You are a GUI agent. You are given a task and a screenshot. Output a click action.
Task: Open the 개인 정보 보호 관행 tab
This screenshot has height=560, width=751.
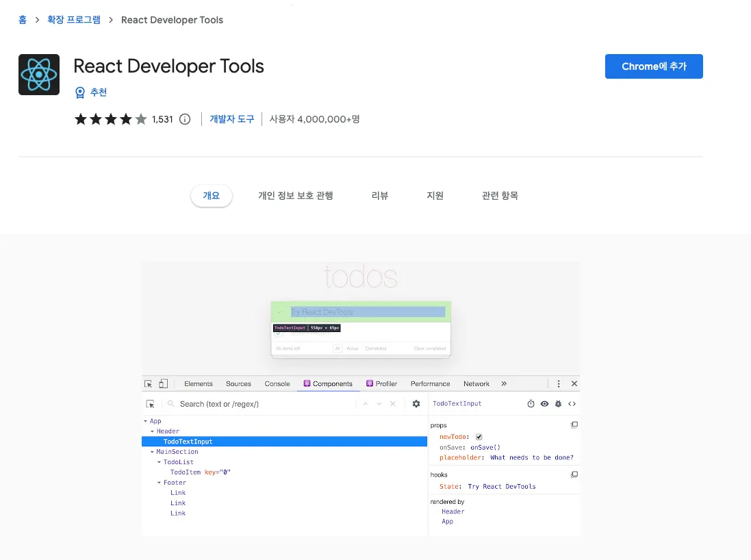296,195
